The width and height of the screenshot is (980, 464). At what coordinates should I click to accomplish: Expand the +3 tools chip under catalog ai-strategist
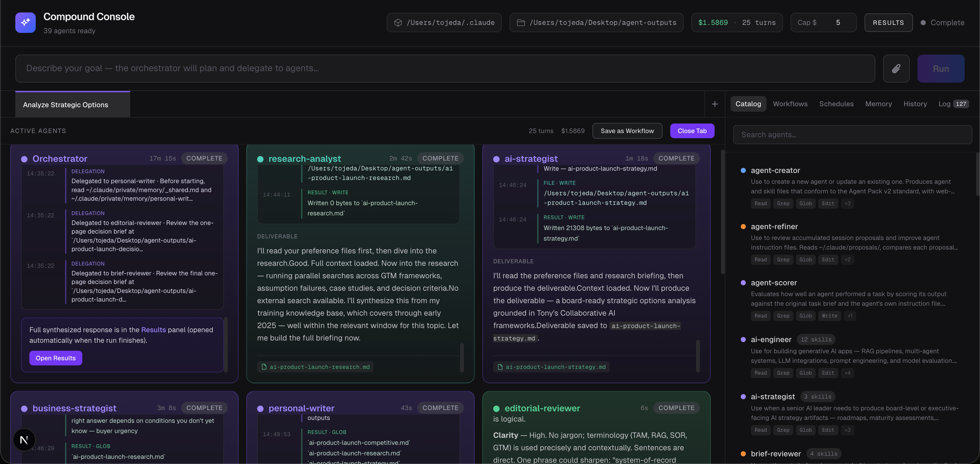[x=847, y=430]
